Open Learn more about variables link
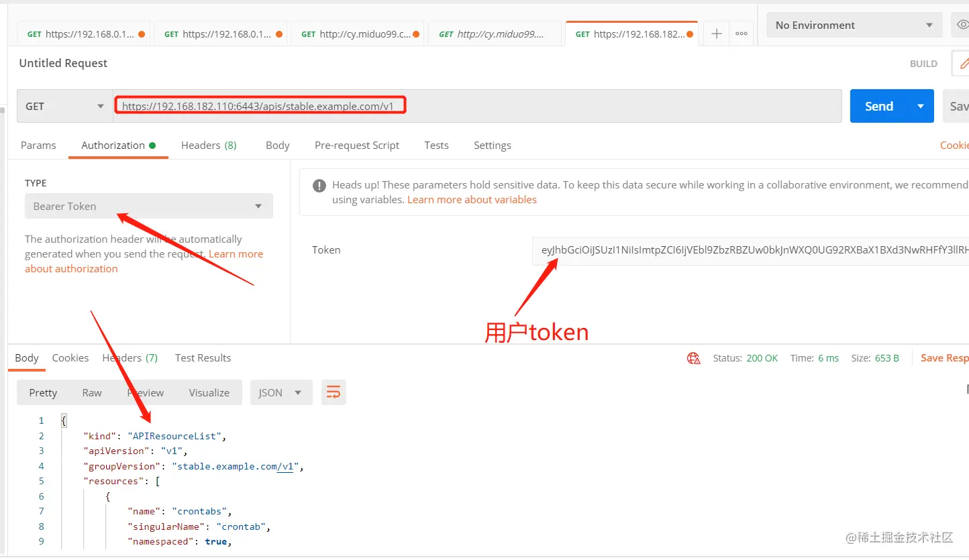This screenshot has height=560, width=969. coord(472,199)
